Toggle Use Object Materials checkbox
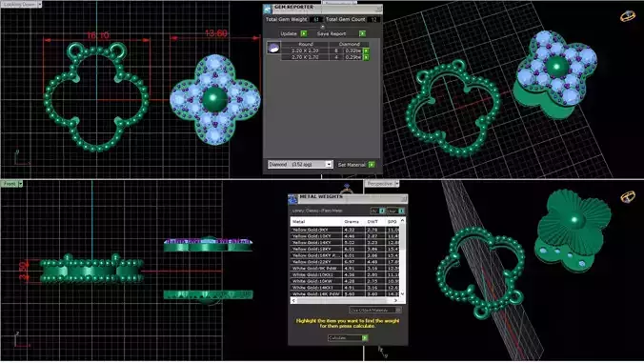 398,310
